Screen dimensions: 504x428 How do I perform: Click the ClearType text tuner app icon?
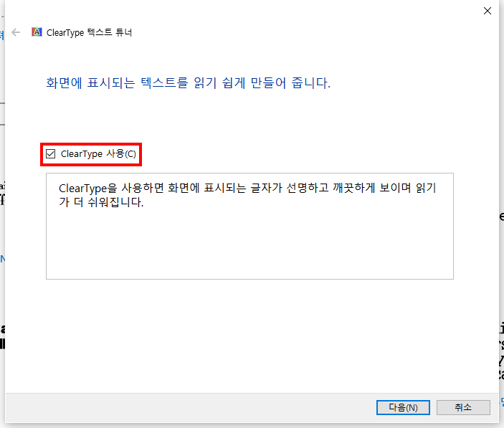tap(37, 32)
